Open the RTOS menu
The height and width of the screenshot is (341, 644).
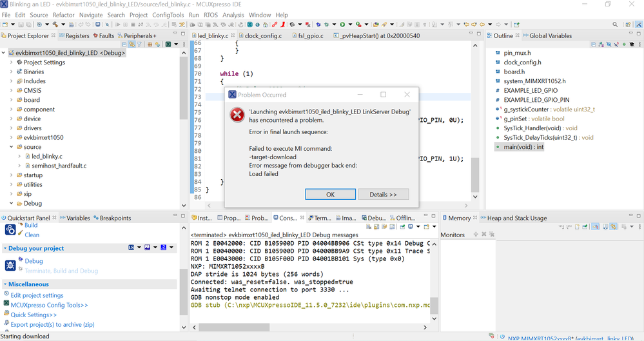pyautogui.click(x=211, y=15)
